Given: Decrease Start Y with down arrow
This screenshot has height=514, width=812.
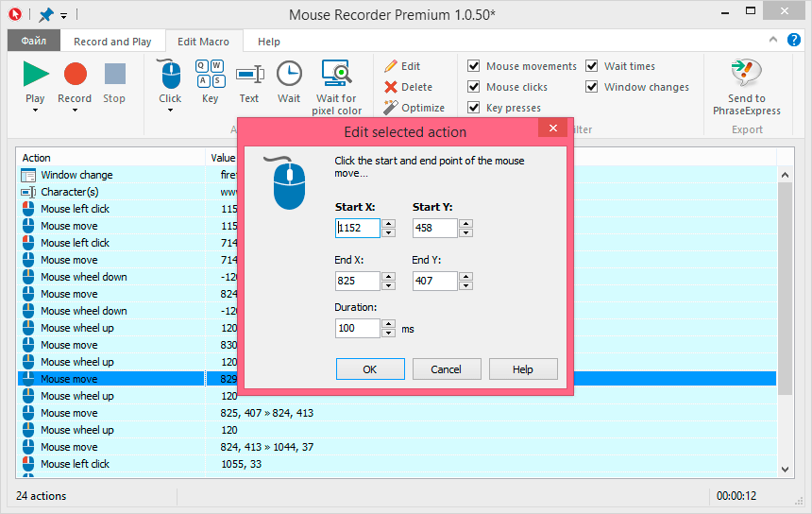Looking at the screenshot, I should [x=466, y=232].
